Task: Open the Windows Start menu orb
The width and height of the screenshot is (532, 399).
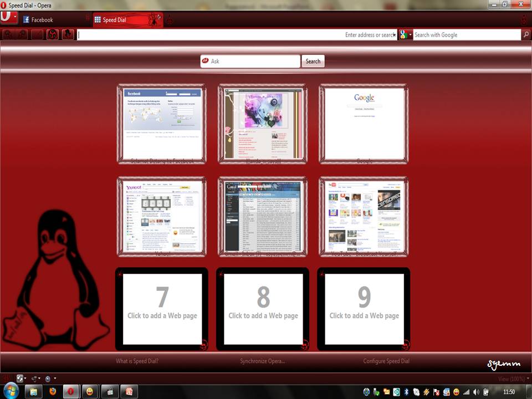Action: pyautogui.click(x=11, y=391)
